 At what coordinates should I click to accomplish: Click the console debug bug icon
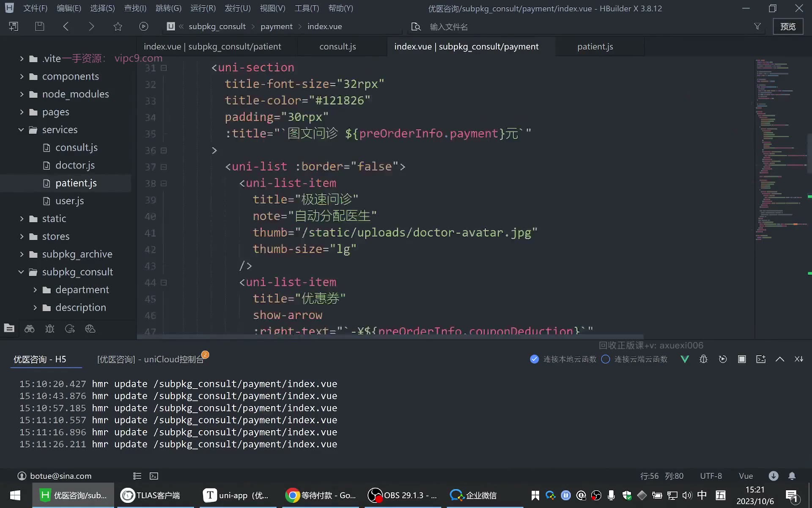pos(704,359)
